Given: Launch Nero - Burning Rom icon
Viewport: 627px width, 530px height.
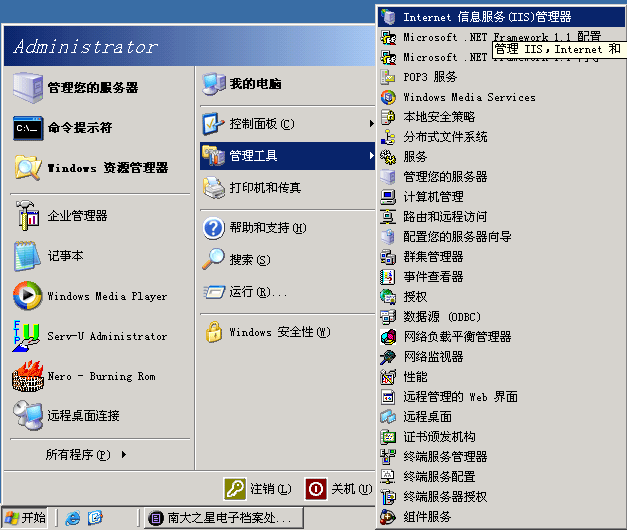Looking at the screenshot, I should 27,376.
